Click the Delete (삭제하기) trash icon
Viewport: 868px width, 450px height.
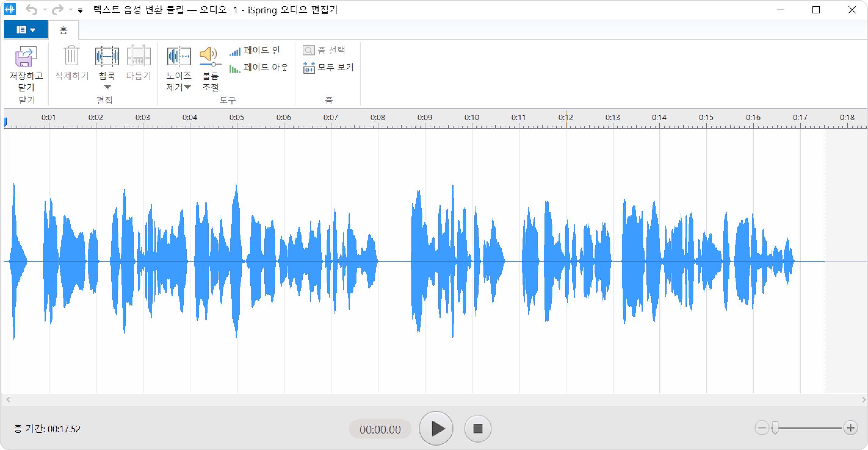[71, 56]
